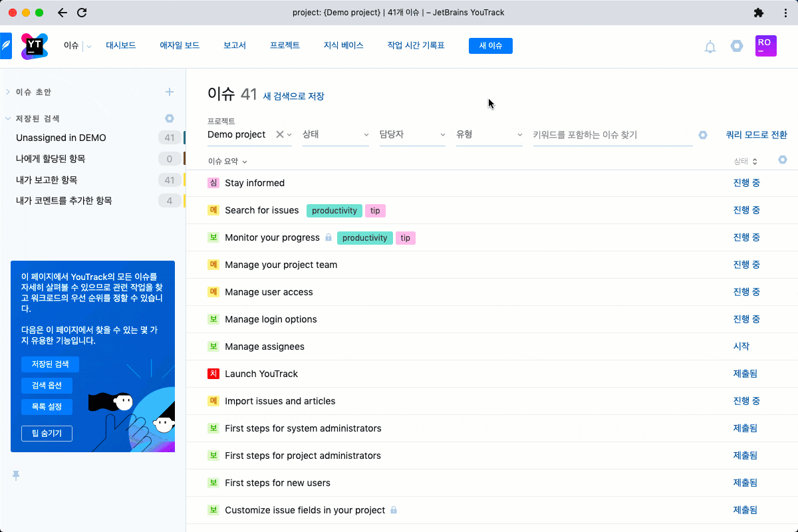Screen dimensions: 798x532
Task: Clear the Demo project filter
Action: pos(279,134)
